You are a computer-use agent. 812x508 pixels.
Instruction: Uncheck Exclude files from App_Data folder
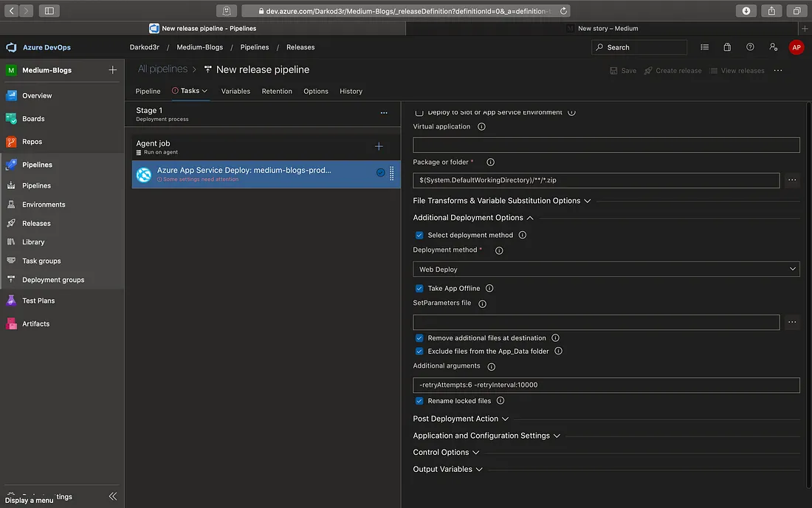point(419,351)
